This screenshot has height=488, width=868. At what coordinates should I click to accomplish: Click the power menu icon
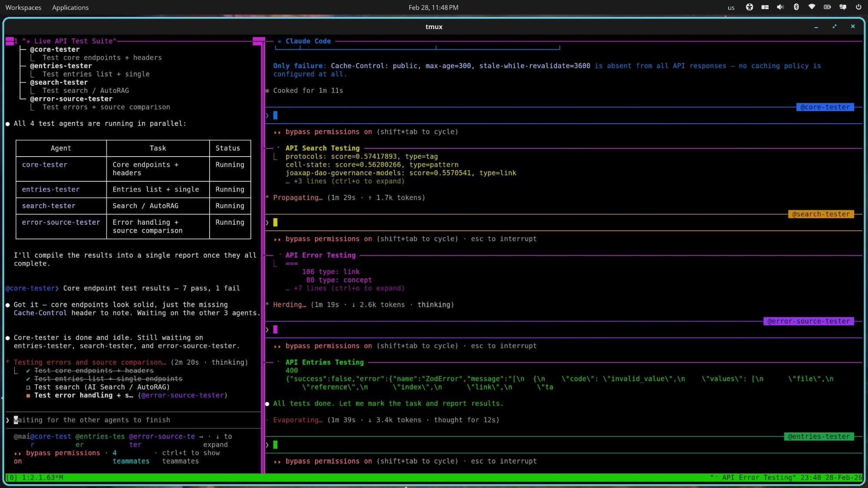pos(858,7)
